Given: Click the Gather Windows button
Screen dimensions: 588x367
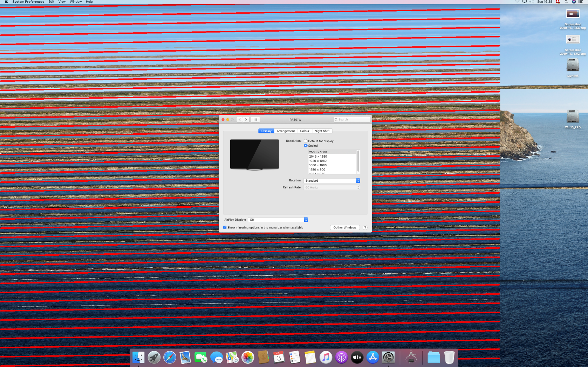Looking at the screenshot, I should pos(345,228).
